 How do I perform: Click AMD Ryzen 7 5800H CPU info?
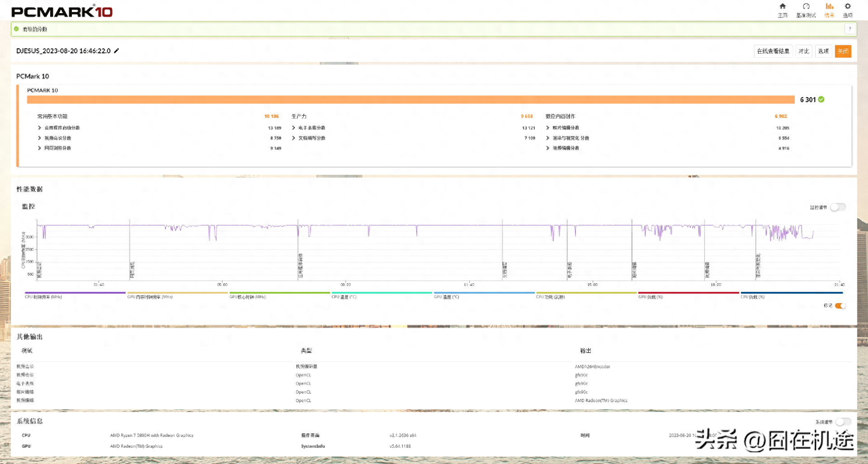pyautogui.click(x=151, y=436)
